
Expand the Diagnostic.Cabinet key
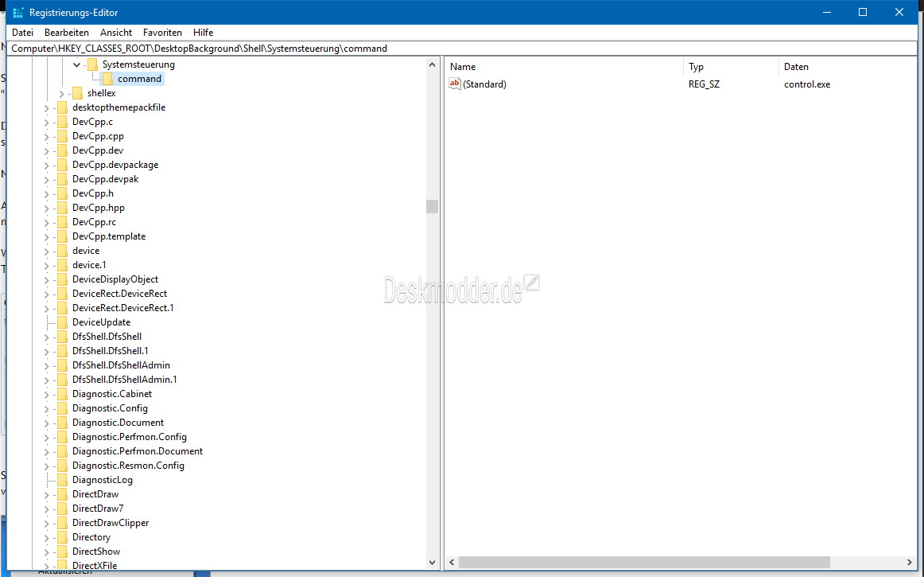click(x=47, y=394)
